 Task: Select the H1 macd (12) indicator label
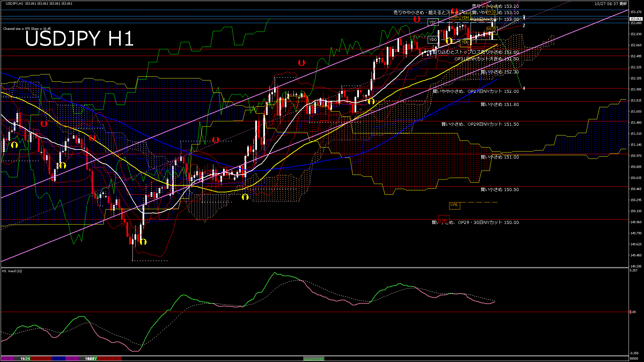[12, 271]
